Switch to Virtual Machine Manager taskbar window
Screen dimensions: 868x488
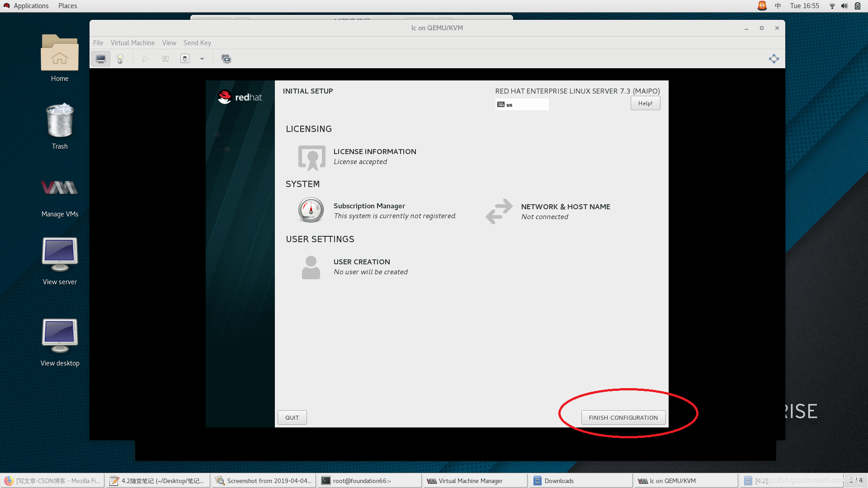click(475, 481)
